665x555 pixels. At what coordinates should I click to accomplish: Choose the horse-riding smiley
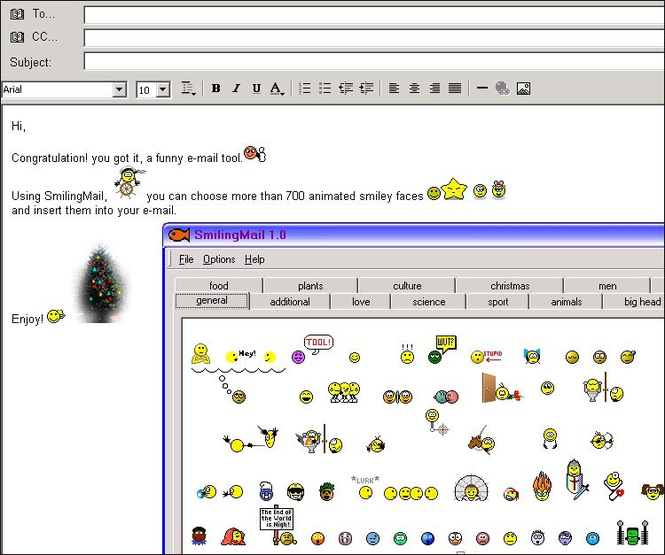(482, 440)
